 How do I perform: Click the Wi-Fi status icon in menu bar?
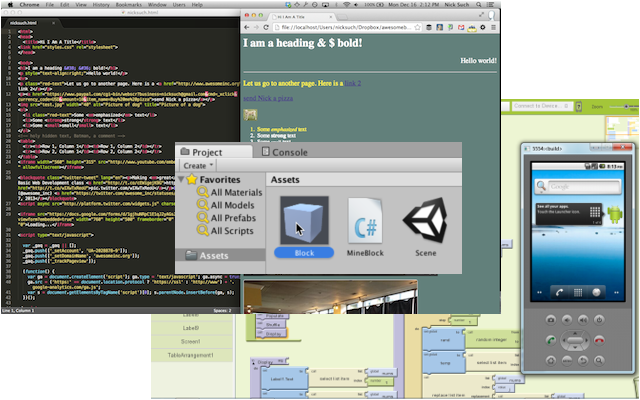pyautogui.click(x=347, y=4)
